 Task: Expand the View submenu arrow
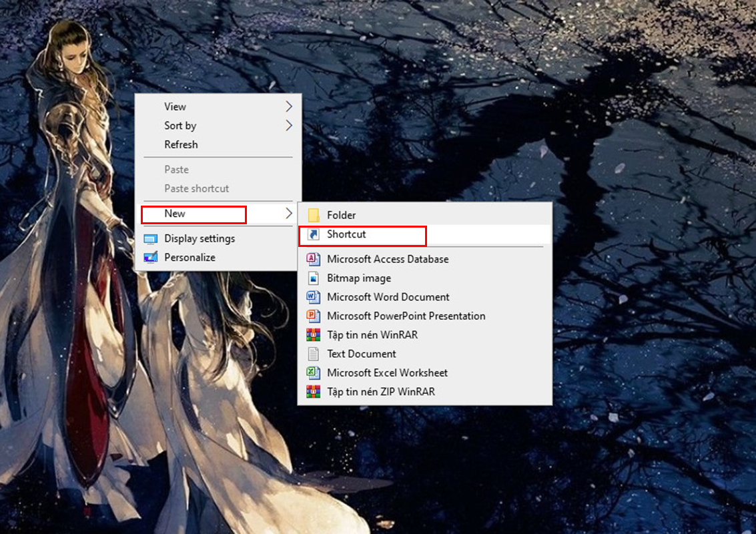(x=289, y=107)
